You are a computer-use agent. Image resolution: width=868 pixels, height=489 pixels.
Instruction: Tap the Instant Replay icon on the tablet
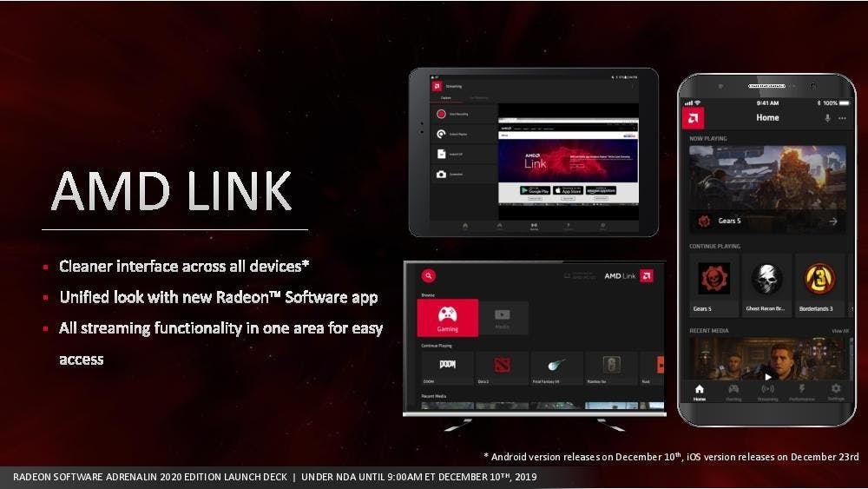click(x=441, y=134)
